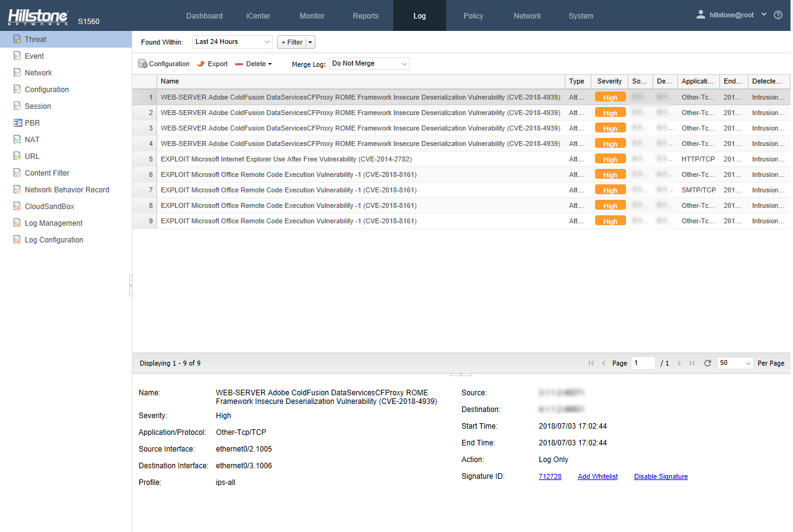Sort by the Name column header
This screenshot has height=532, width=793.
(361, 81)
